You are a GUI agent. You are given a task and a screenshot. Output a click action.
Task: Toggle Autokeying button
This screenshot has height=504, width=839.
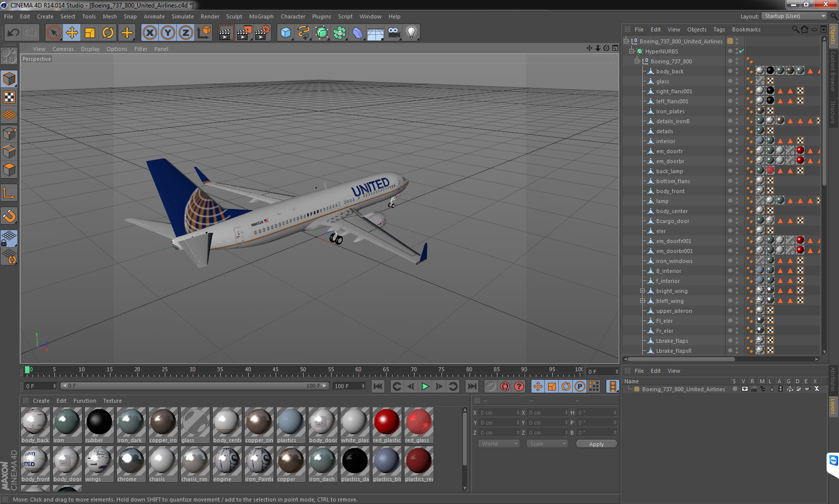[x=505, y=386]
